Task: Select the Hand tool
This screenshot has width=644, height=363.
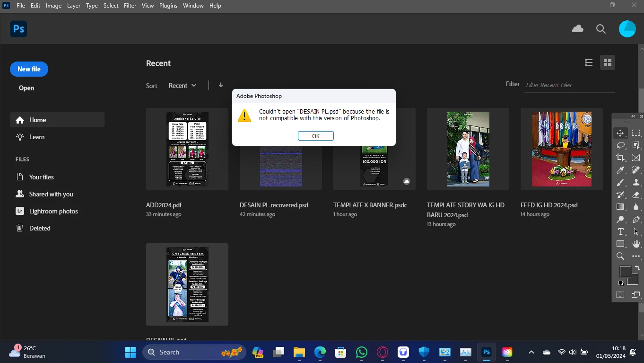Action: [636, 244]
